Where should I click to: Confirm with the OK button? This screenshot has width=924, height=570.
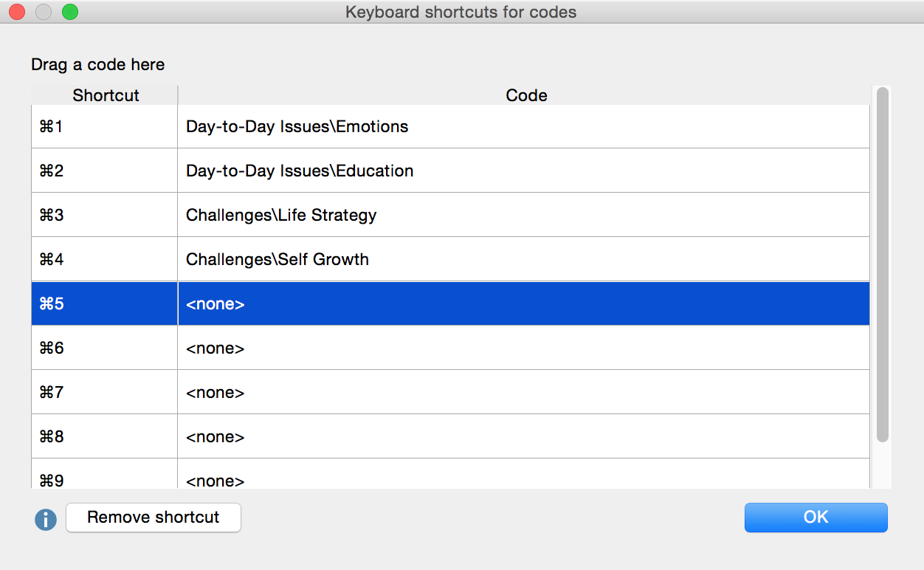(x=816, y=518)
